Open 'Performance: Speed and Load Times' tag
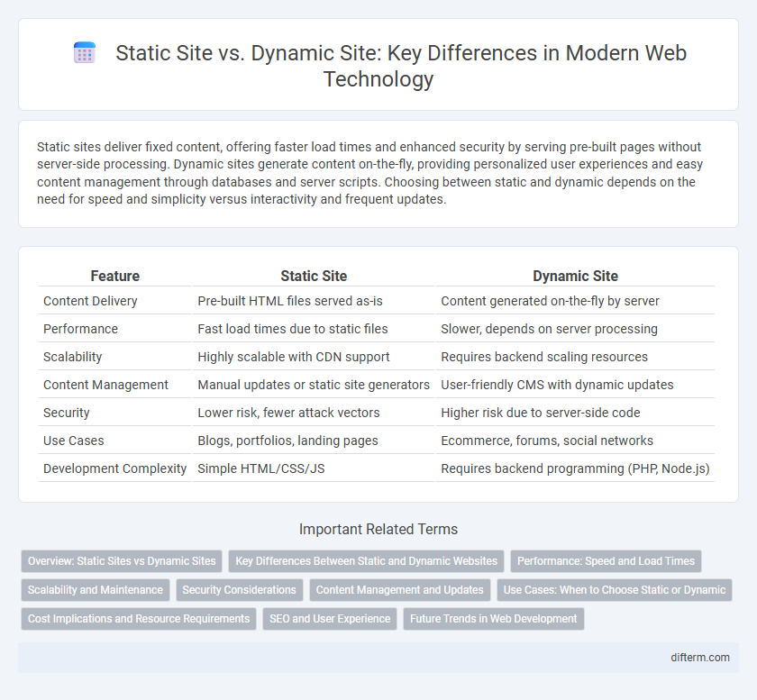Image resolution: width=757 pixels, height=700 pixels. tap(606, 561)
